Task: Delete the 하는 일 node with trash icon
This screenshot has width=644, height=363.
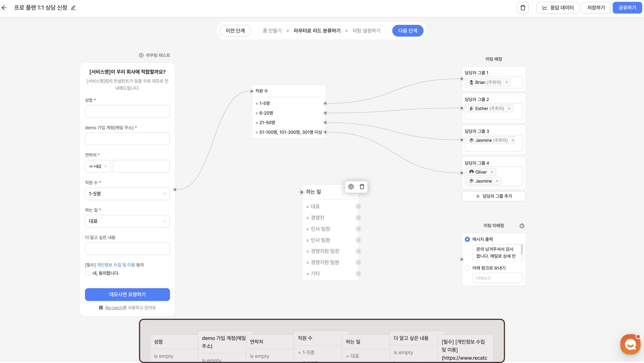Action: (x=362, y=187)
